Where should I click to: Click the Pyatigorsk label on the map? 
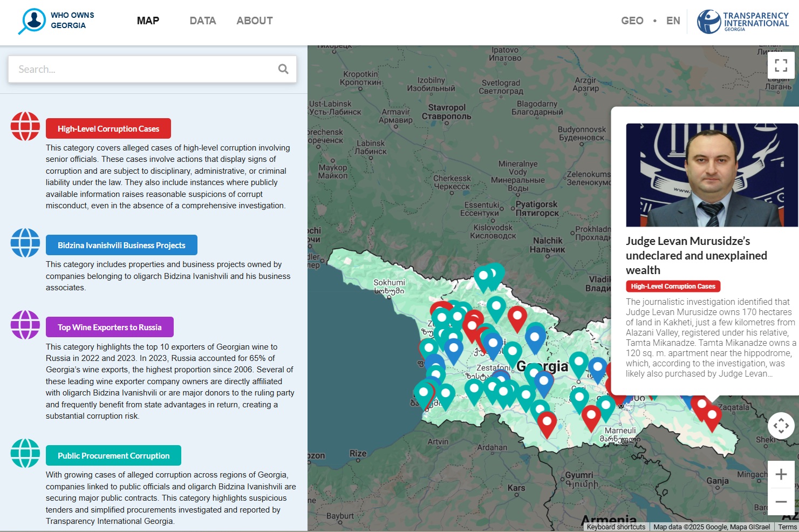537,208
